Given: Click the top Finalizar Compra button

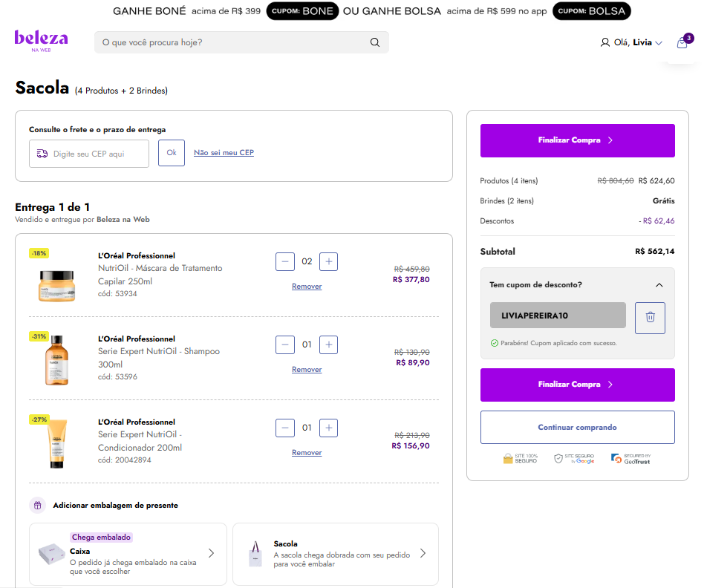Looking at the screenshot, I should [578, 140].
